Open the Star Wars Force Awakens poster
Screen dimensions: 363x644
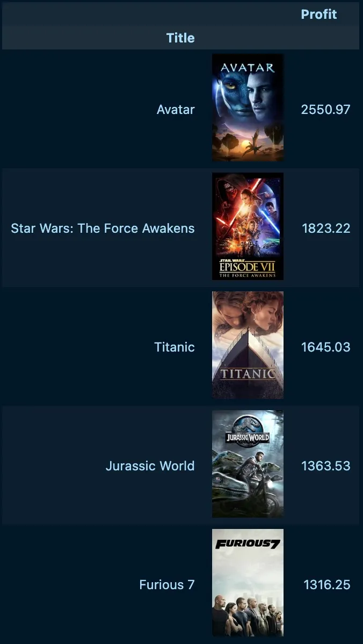(x=248, y=226)
